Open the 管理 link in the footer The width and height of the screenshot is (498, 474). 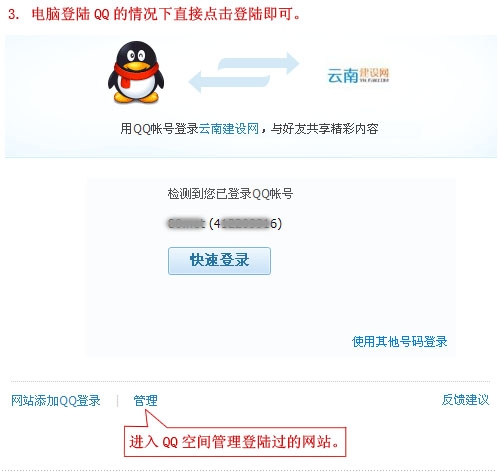[145, 400]
